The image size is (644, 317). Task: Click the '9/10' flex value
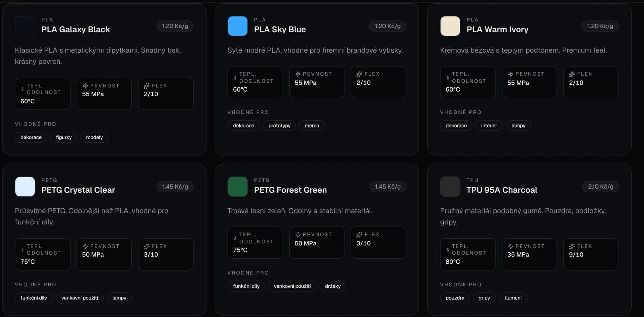pyautogui.click(x=576, y=255)
